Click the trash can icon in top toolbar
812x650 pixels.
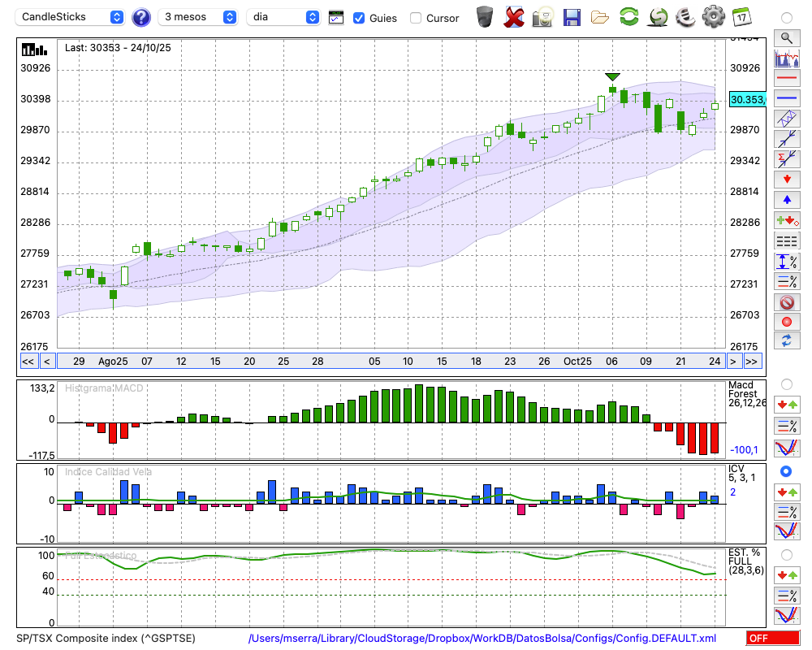coord(485,16)
